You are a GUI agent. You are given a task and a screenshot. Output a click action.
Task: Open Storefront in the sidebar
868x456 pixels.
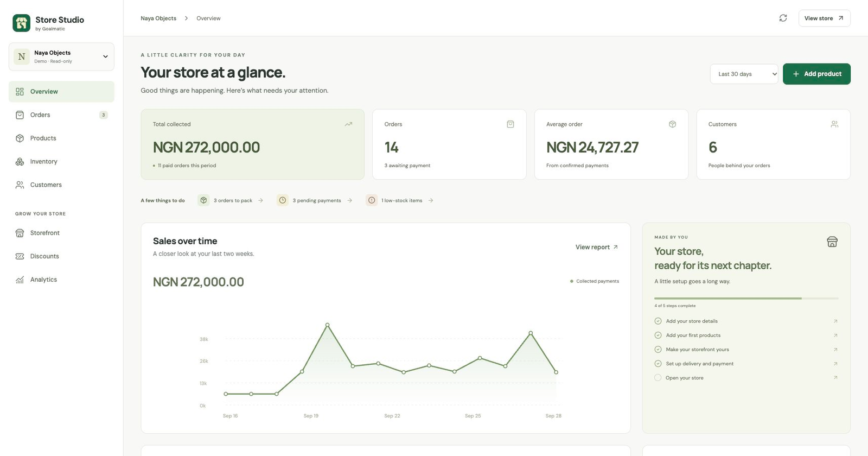coord(61,233)
